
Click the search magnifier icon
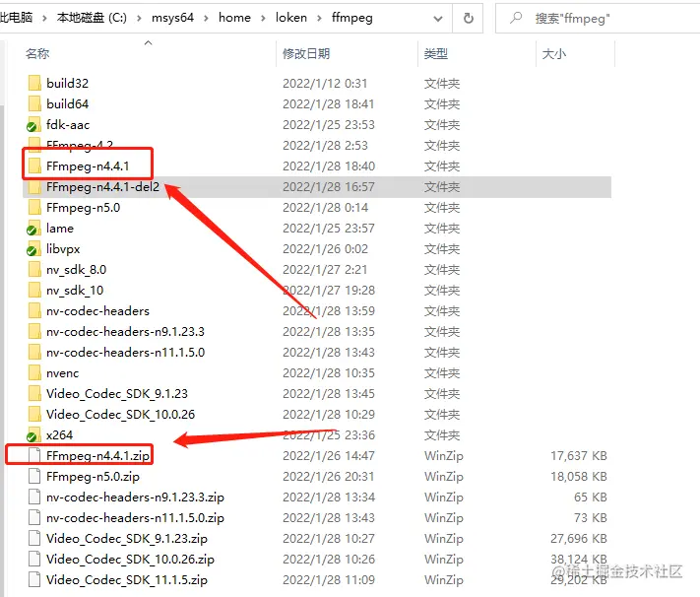(x=516, y=18)
